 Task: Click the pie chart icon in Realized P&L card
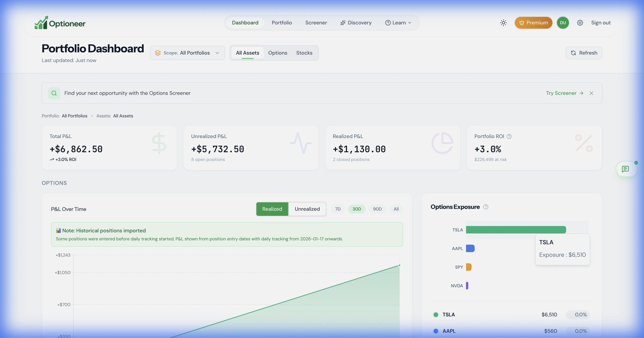[x=442, y=143]
